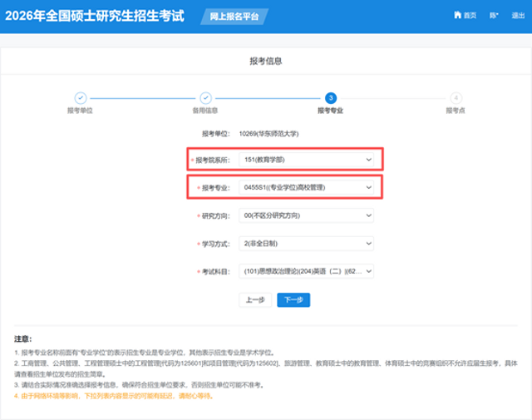Click the 报考点 step label
532x420 pixels.
click(x=456, y=111)
